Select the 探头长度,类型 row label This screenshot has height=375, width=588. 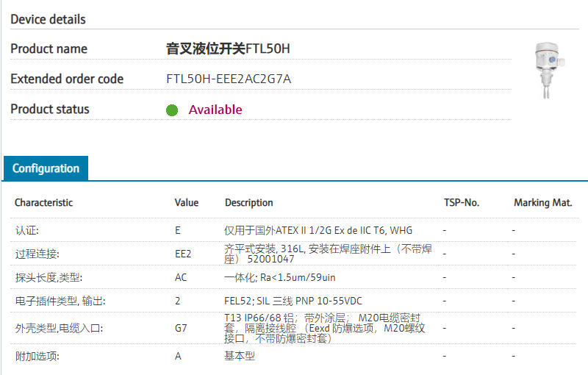(49, 277)
